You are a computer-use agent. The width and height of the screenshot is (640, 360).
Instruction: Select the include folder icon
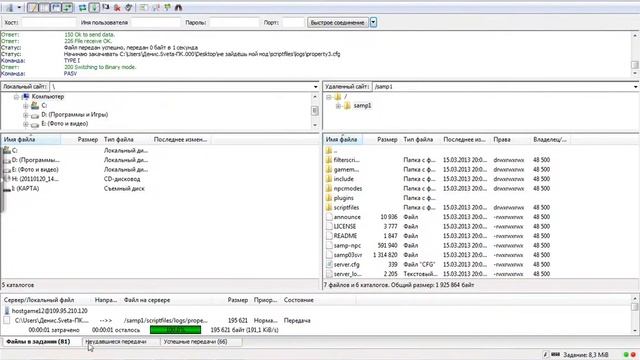(x=329, y=179)
